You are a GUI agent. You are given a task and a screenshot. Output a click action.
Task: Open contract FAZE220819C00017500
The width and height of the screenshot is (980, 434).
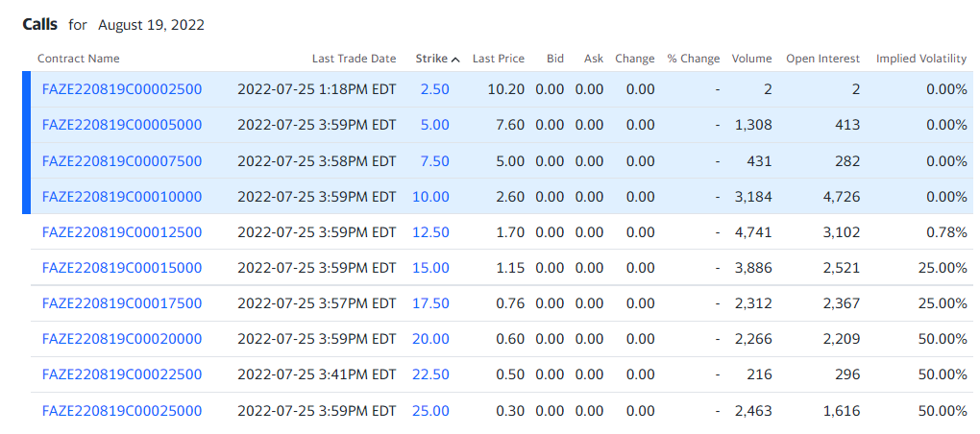122,303
